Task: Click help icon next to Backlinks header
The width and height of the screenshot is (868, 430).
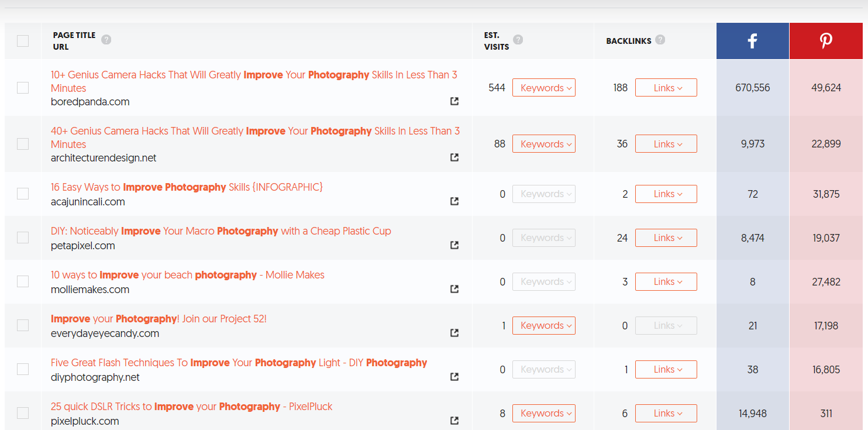Action: (660, 40)
